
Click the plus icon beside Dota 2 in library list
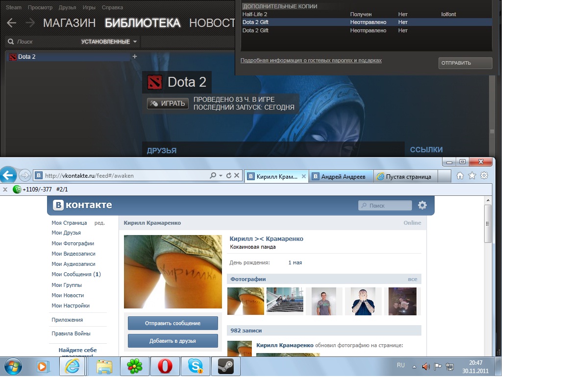point(135,56)
